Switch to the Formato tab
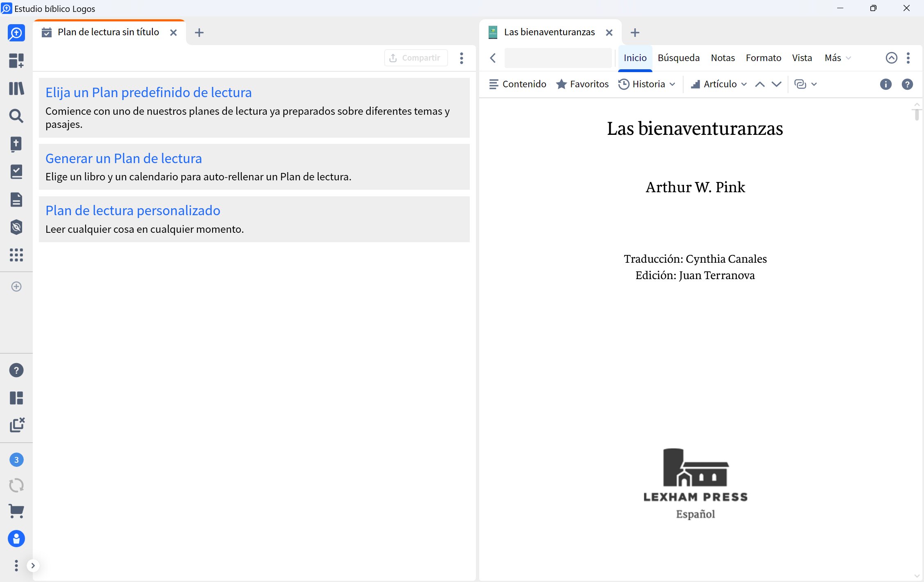This screenshot has width=924, height=582. [x=763, y=58]
